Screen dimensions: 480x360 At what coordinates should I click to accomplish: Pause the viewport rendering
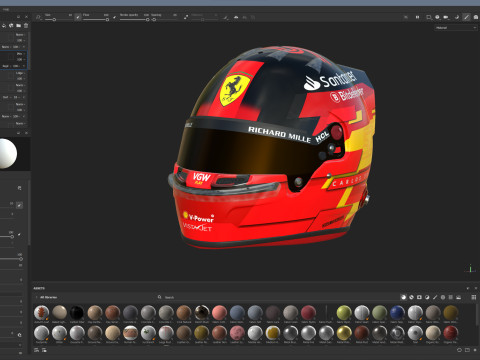pyautogui.click(x=417, y=17)
